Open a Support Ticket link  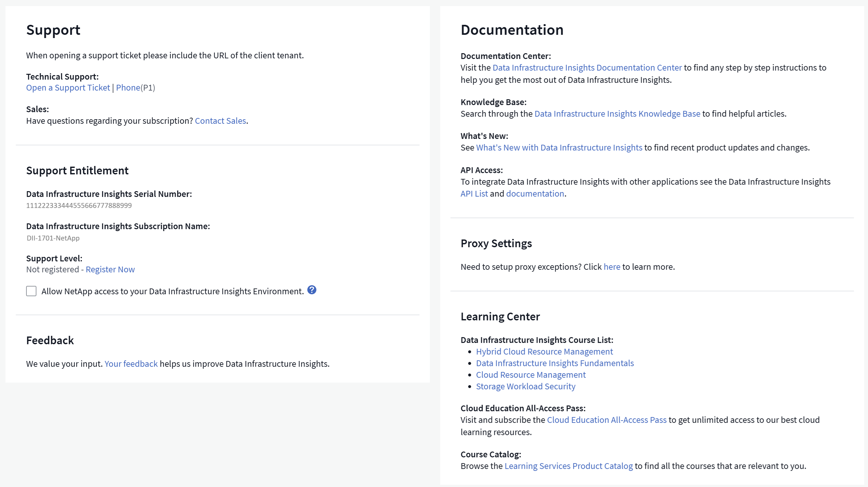point(68,88)
